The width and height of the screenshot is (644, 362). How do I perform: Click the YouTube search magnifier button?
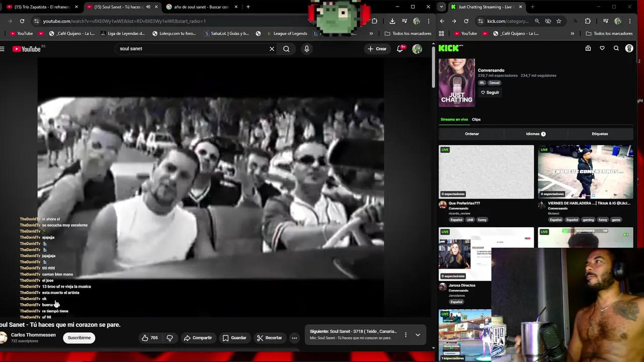[286, 49]
